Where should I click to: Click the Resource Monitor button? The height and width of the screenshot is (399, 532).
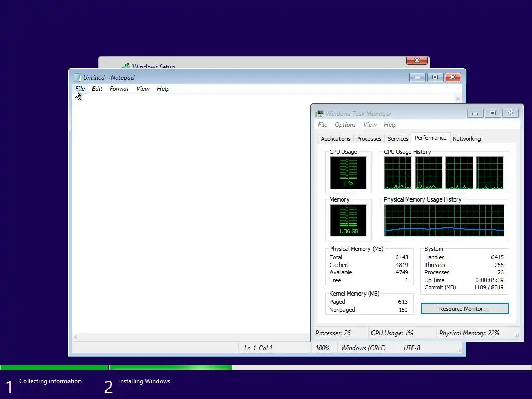tap(464, 309)
